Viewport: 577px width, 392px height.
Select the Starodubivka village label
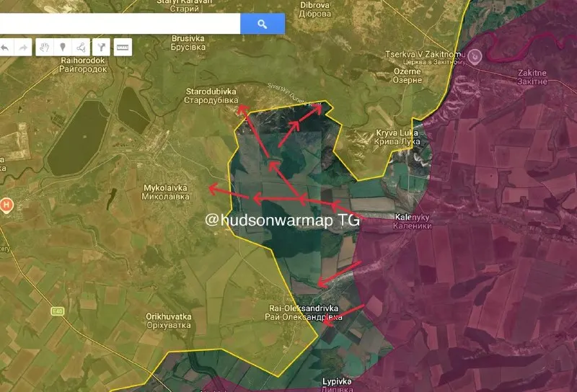pyautogui.click(x=211, y=96)
